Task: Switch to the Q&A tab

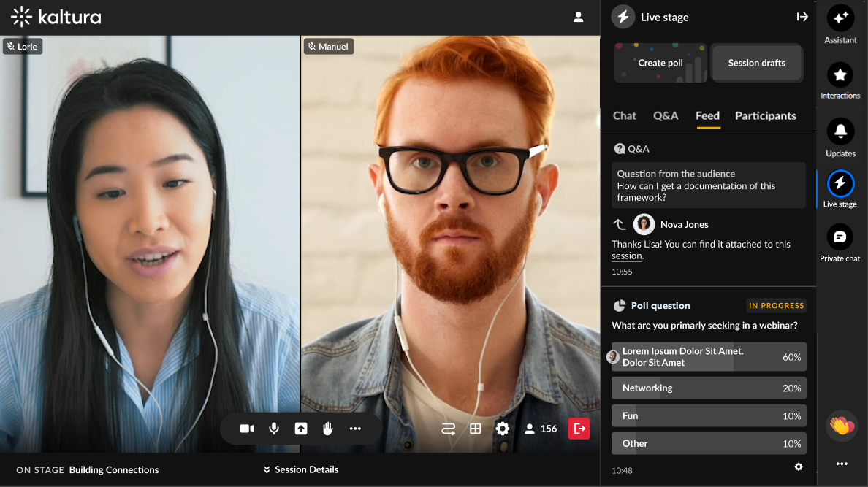Action: (x=666, y=115)
